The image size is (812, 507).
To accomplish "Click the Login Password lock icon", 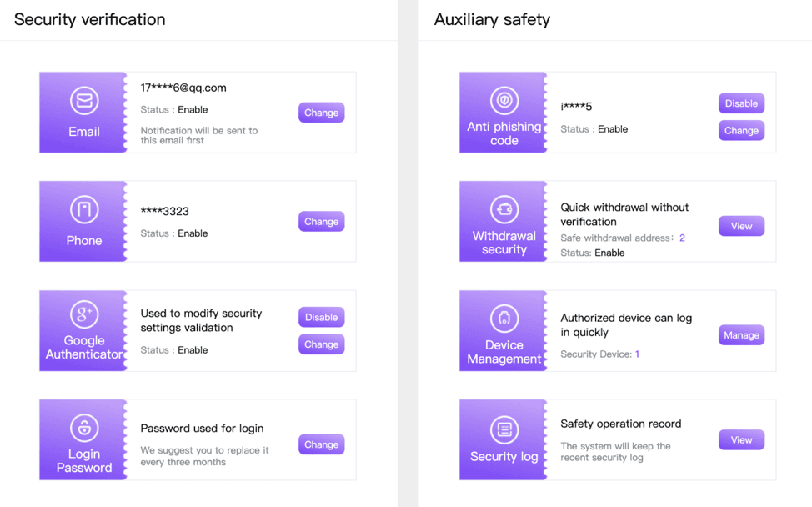I will pos(84,428).
